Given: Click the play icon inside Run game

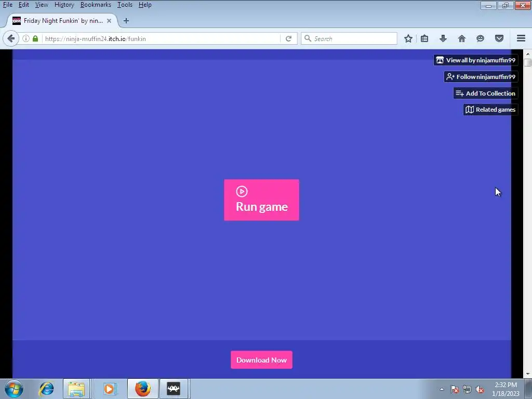Looking at the screenshot, I should pos(242,191).
